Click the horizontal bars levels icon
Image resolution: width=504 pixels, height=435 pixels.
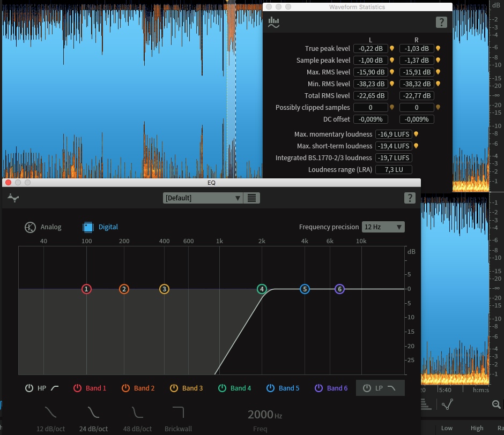pos(426,404)
